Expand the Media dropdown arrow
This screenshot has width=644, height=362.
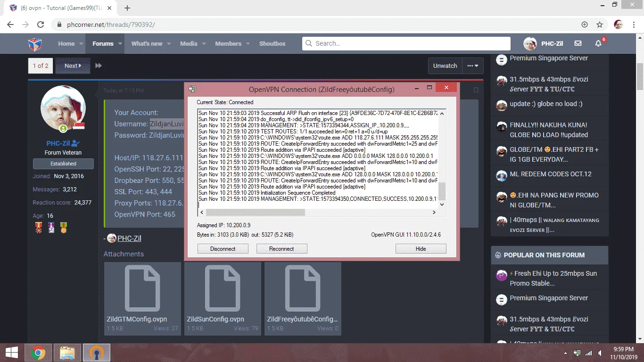(x=204, y=44)
